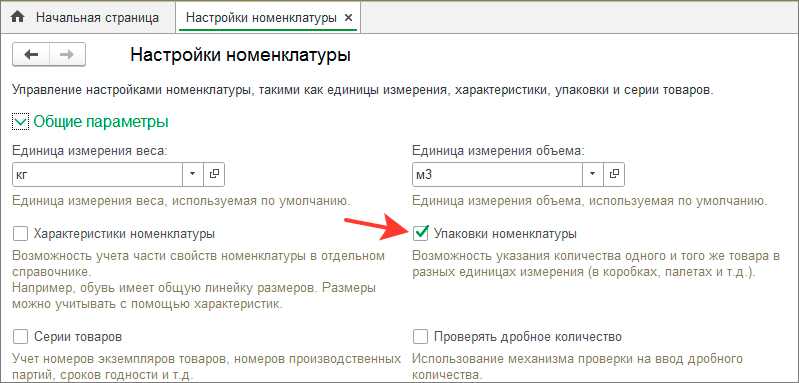Click the Настройки номенклатуры page title

pyautogui.click(x=241, y=55)
